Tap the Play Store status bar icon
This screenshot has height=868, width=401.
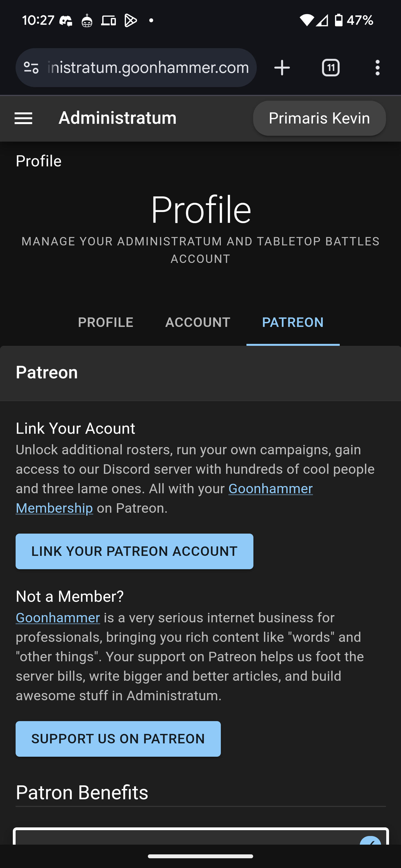[x=131, y=21]
